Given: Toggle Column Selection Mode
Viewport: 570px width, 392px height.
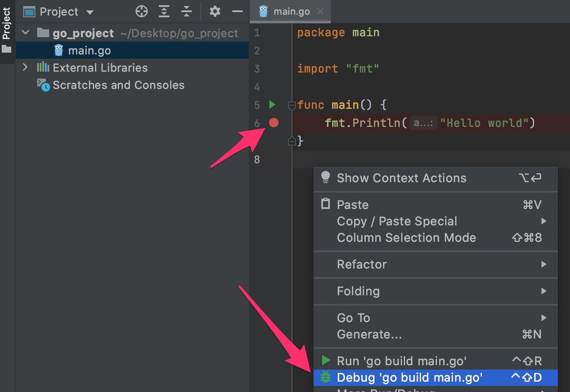Looking at the screenshot, I should point(436,237).
